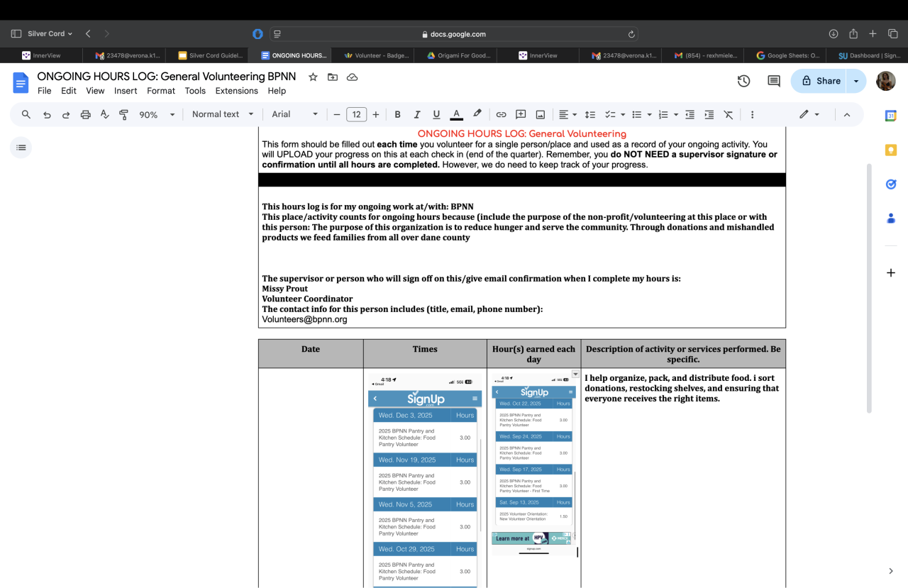The height and width of the screenshot is (588, 908).
Task: Expand the Normal text style dropdown
Action: click(x=223, y=114)
